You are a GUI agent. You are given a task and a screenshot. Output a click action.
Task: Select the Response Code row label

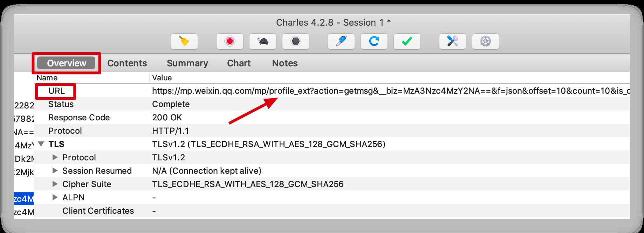pyautogui.click(x=79, y=118)
